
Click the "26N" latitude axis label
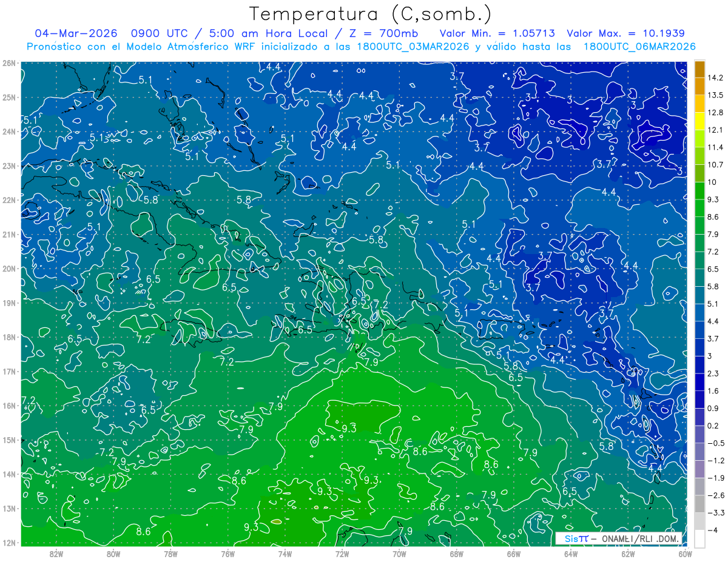tap(9, 63)
